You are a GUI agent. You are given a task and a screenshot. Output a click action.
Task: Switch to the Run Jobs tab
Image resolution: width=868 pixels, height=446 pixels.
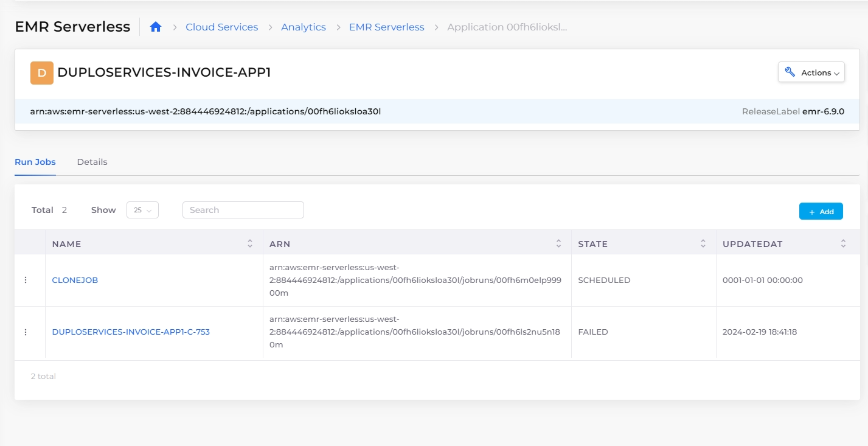point(35,162)
